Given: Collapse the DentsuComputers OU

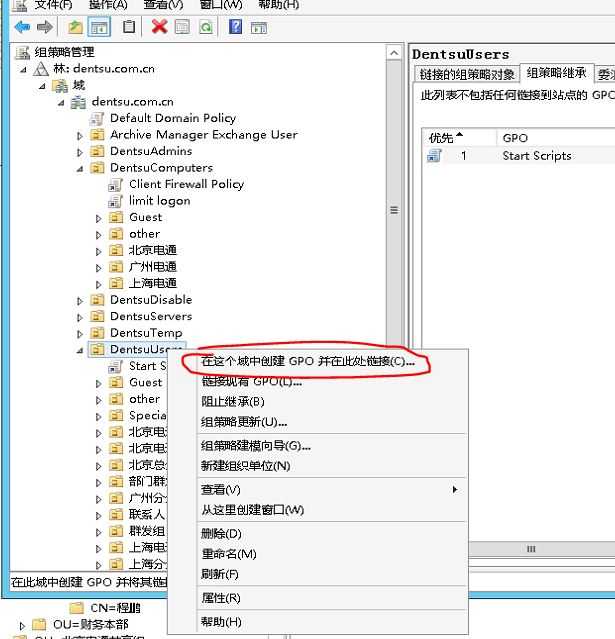Looking at the screenshot, I should pyautogui.click(x=80, y=169).
